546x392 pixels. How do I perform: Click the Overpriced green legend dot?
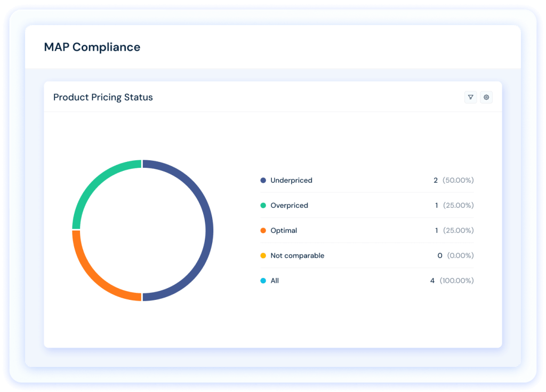(263, 205)
